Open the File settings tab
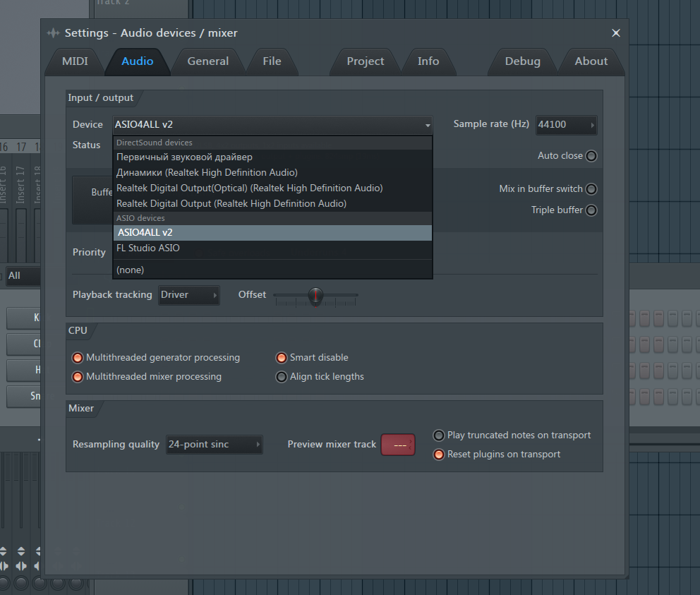Screen dimensions: 700x595 click(x=272, y=61)
